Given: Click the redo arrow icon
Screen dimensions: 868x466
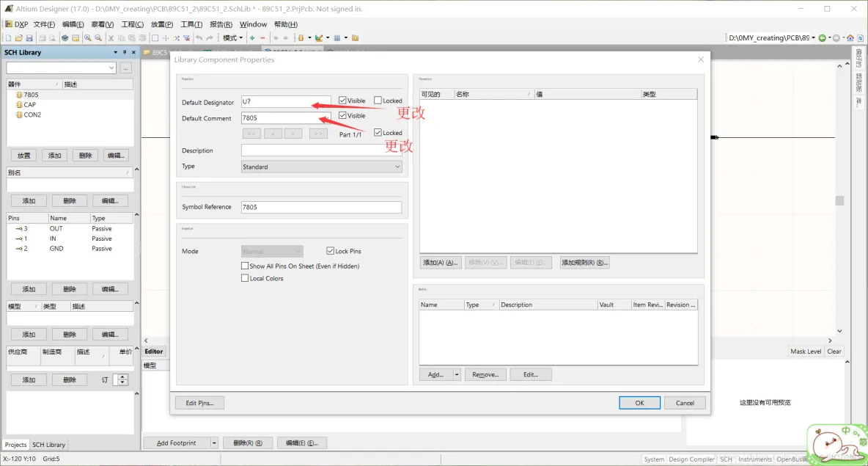Looking at the screenshot, I should click(x=210, y=38).
